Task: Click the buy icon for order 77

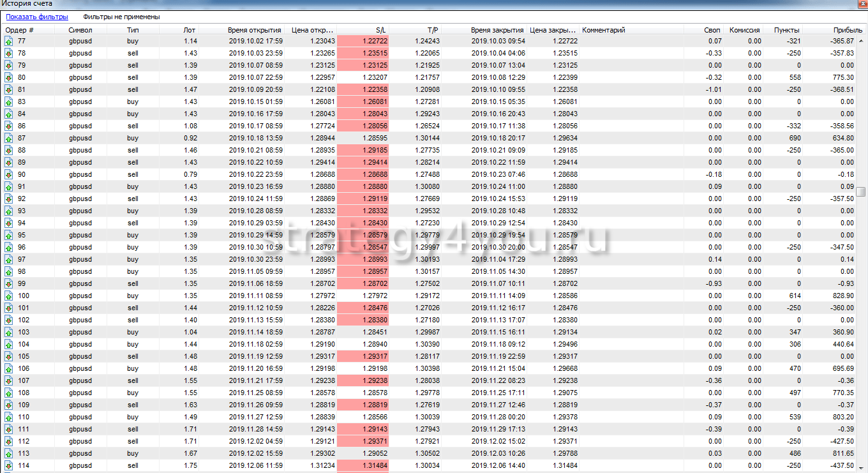Action: [x=9, y=41]
